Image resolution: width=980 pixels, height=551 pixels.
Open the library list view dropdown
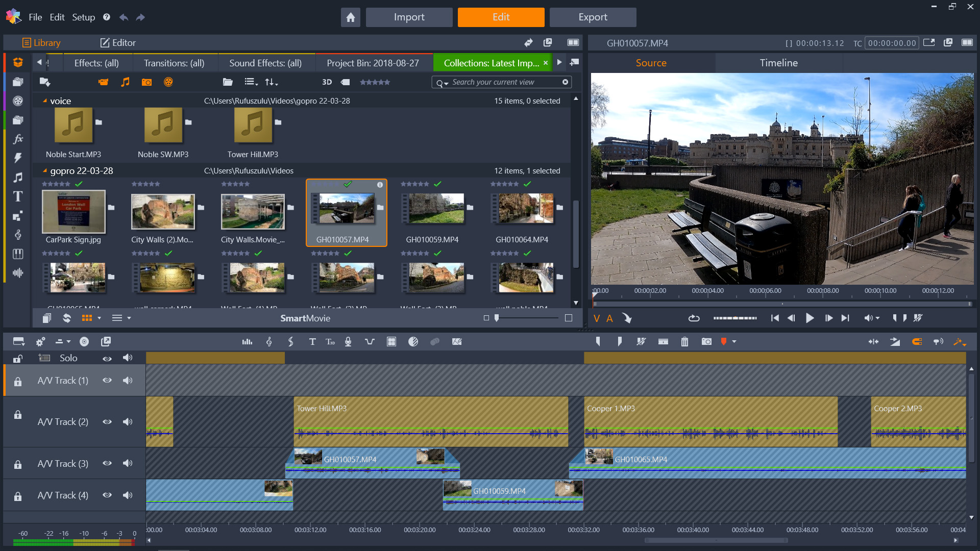tap(251, 82)
